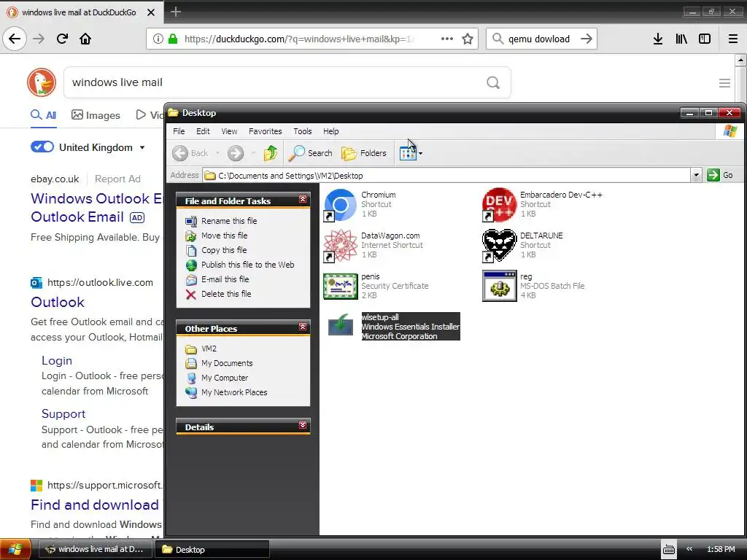This screenshot has height=560, width=747.
Task: Open a new browser tab
Action: click(x=176, y=12)
